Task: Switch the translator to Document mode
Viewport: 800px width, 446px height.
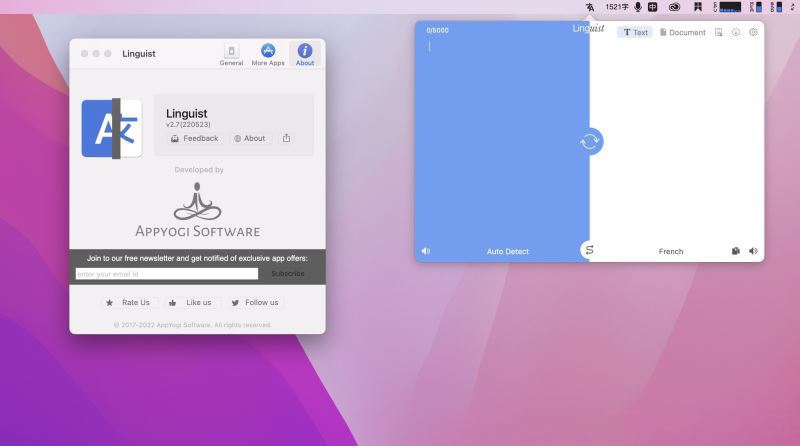Action: click(x=683, y=32)
